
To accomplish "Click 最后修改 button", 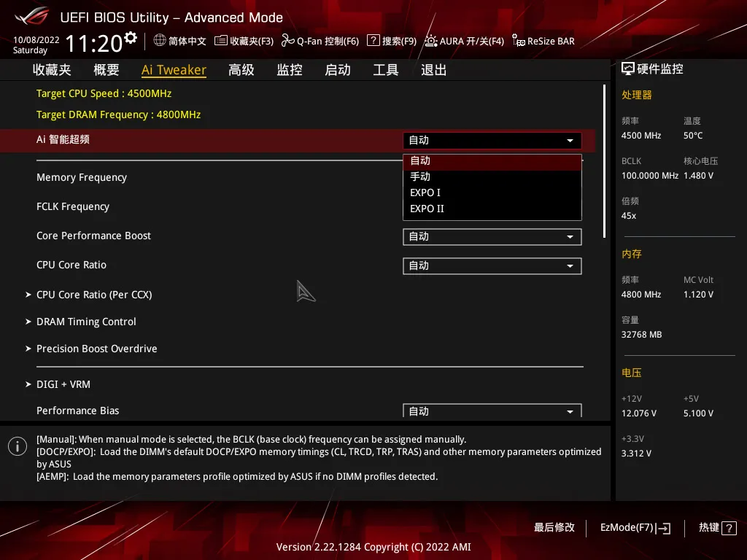I will 554,528.
